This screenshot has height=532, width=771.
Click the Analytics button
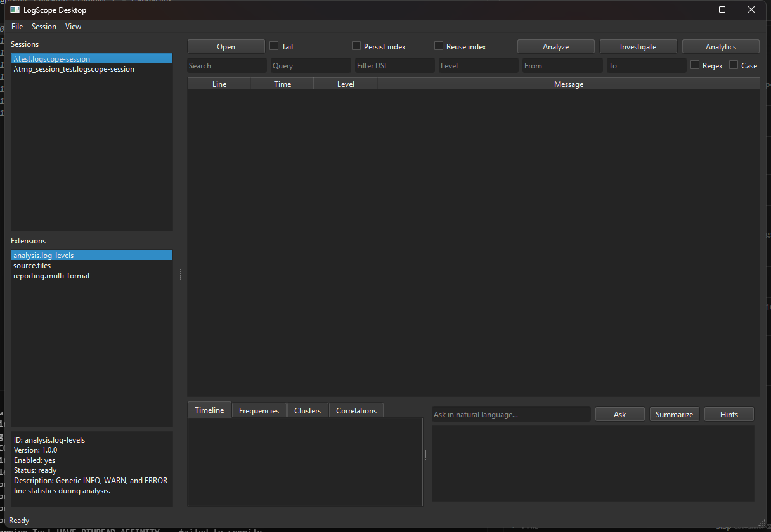pyautogui.click(x=721, y=47)
